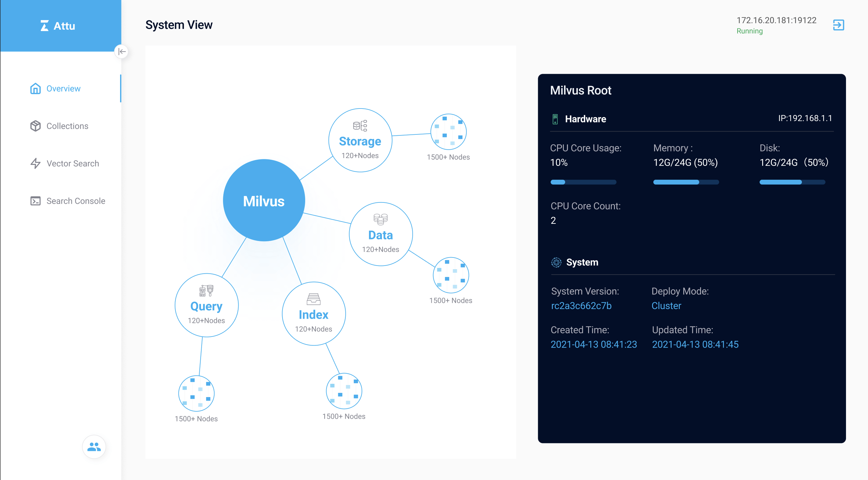Click the Vector Search lightning icon
Screen dimensions: 868x480
tap(35, 163)
